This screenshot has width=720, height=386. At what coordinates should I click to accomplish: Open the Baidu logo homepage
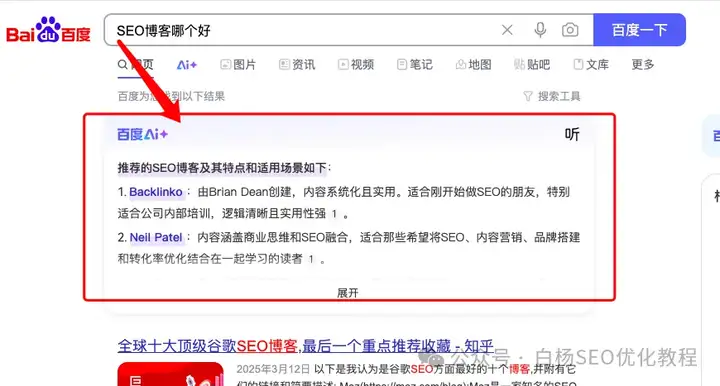click(x=48, y=30)
